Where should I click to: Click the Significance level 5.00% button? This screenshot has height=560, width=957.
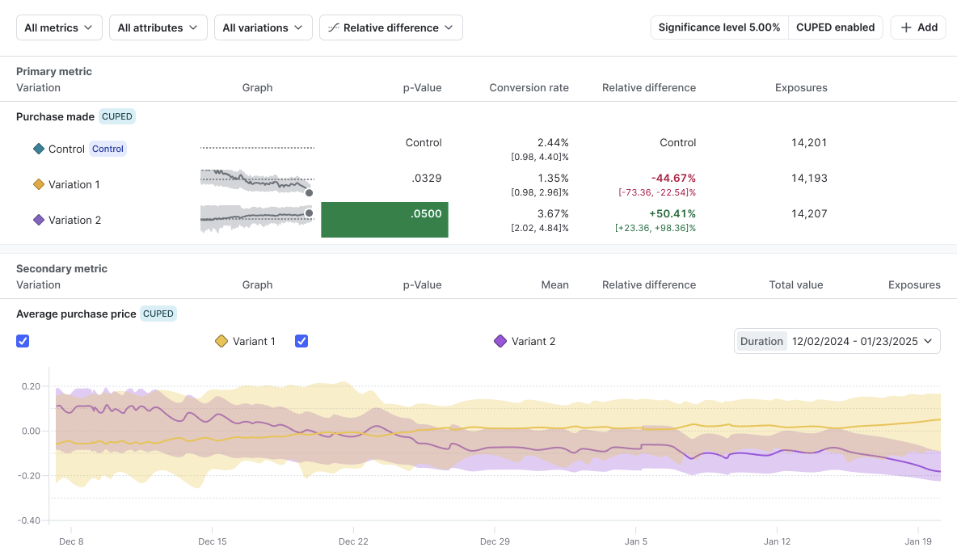[719, 27]
